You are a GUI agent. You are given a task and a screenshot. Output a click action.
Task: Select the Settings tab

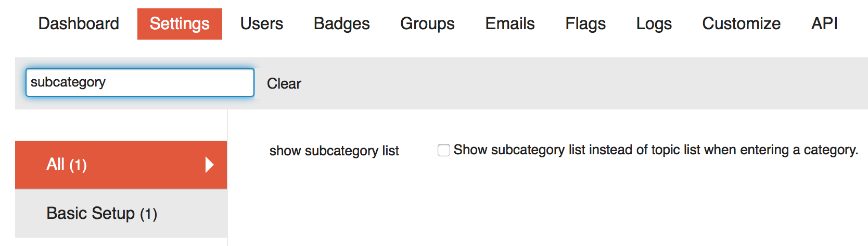coord(180,24)
